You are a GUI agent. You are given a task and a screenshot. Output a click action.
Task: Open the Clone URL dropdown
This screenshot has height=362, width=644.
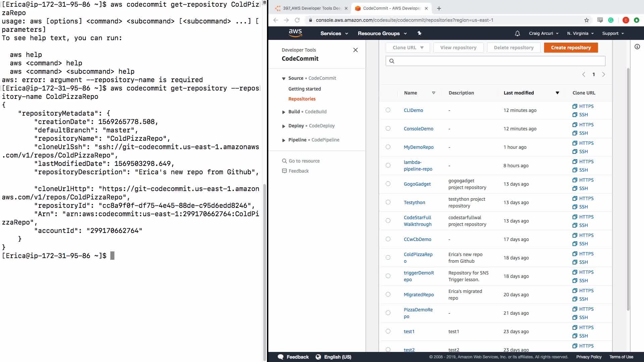[408, 48]
